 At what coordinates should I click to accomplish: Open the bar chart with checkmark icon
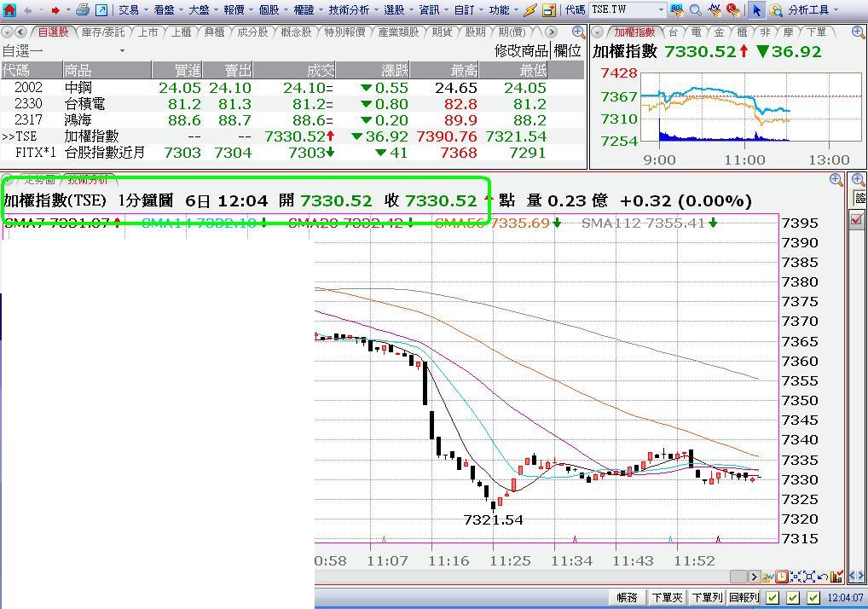tap(836, 577)
